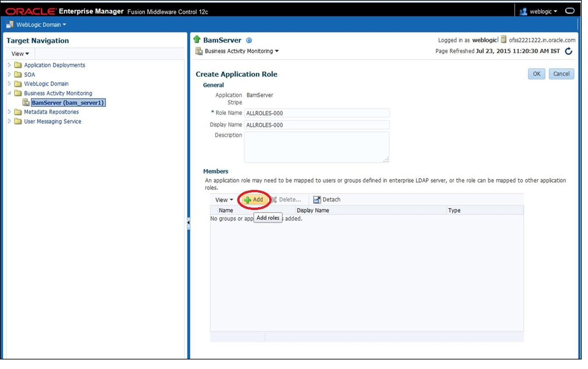Click the Metadata Repositories folder icon
This screenshot has width=588, height=369.
pos(18,112)
